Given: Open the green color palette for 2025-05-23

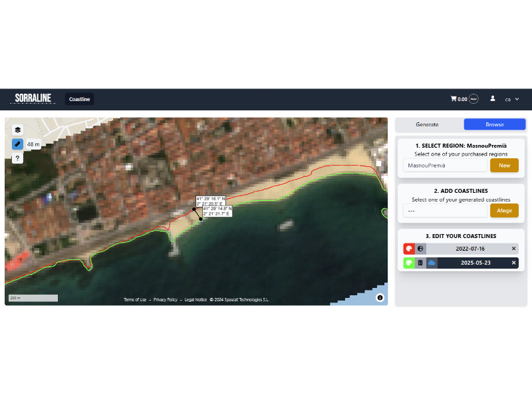Looking at the screenshot, I should [409, 263].
